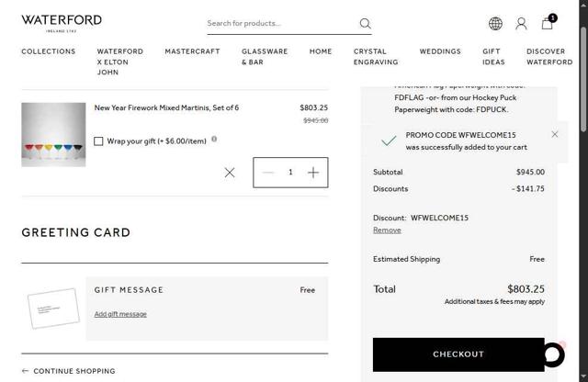This screenshot has height=382, width=588.
Task: Click the Checkout button
Action: coord(458,354)
